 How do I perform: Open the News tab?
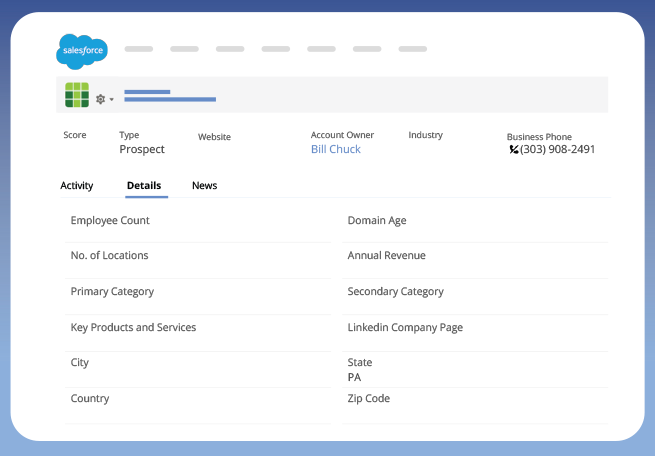(x=204, y=186)
